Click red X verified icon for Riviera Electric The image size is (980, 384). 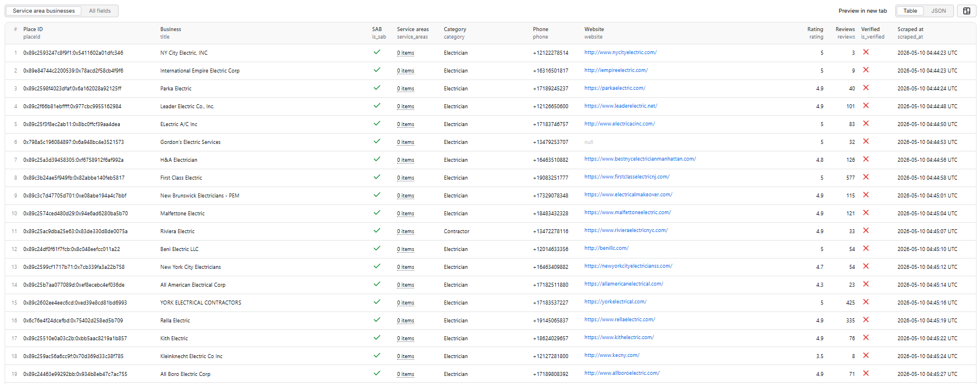tap(865, 230)
